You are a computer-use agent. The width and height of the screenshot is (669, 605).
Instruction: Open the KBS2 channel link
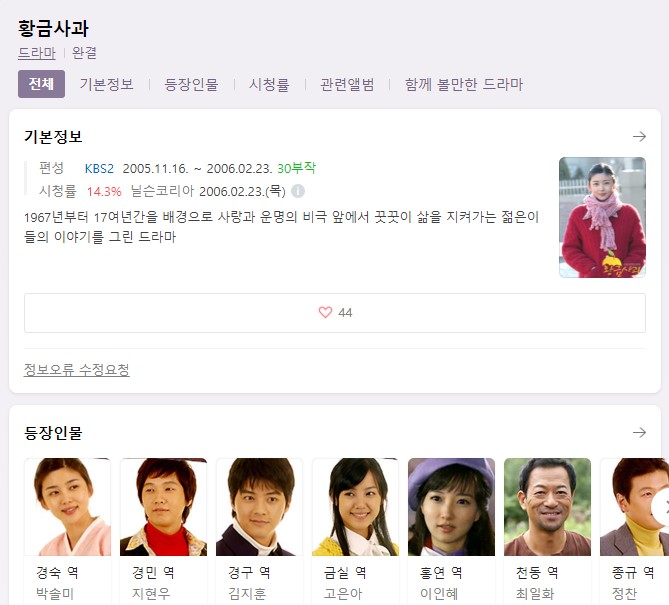tap(99, 169)
